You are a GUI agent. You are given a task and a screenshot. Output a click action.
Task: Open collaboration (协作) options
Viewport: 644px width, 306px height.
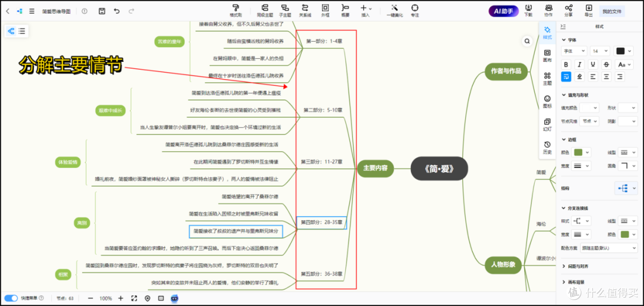coord(549,10)
